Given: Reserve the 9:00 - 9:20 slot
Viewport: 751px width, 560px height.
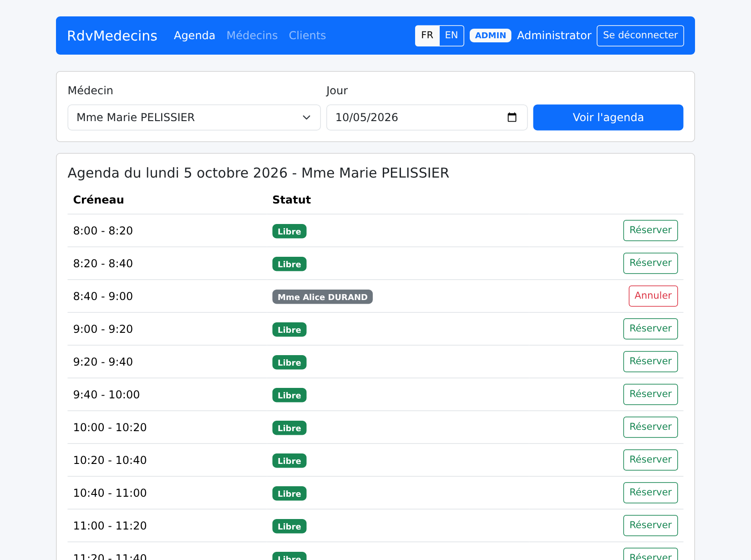Looking at the screenshot, I should 650,329.
